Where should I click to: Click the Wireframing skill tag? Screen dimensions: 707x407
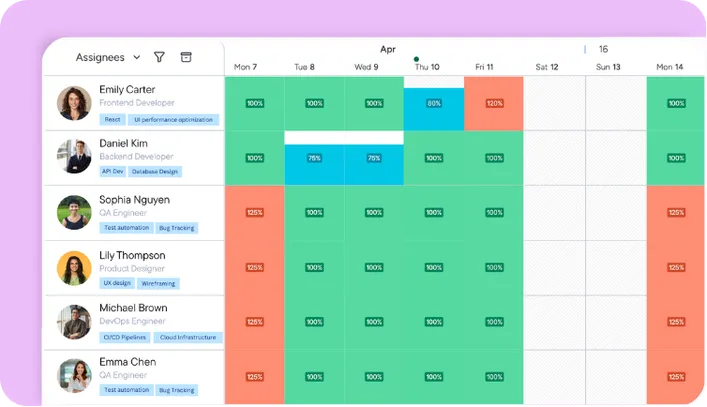tap(158, 284)
